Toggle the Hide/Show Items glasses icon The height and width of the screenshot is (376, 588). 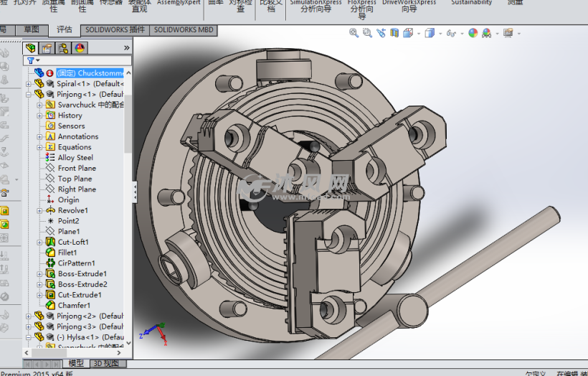(450, 33)
